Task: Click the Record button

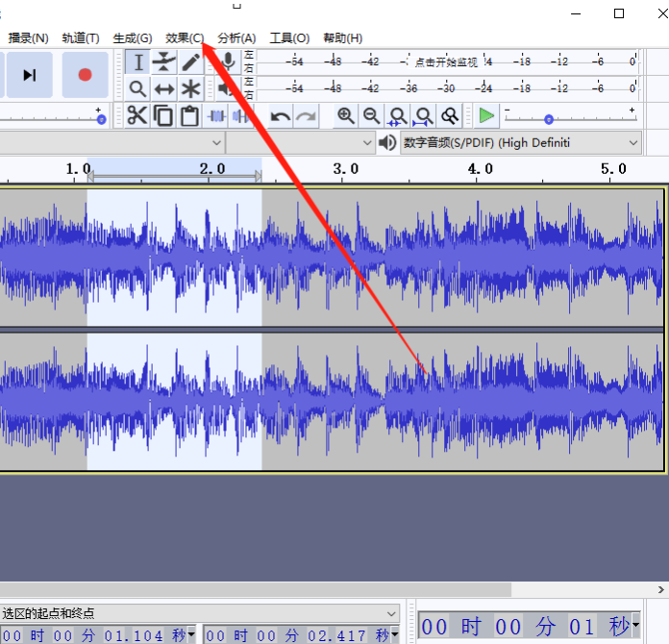Action: tap(85, 75)
